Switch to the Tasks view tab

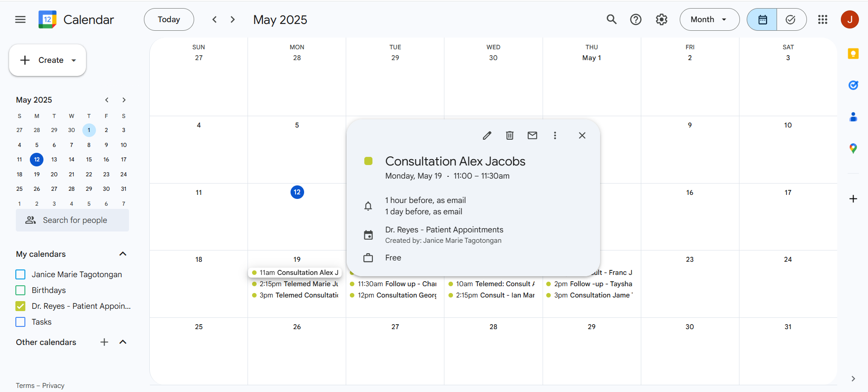(x=791, y=19)
